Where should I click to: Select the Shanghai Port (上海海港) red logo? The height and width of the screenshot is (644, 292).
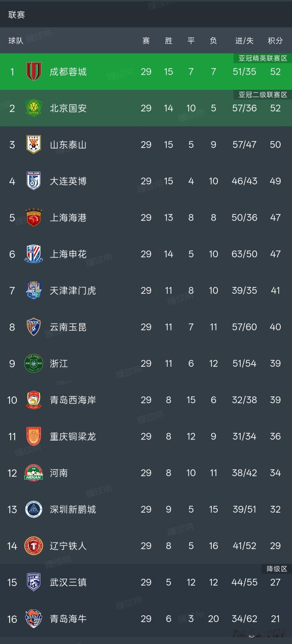(x=34, y=217)
